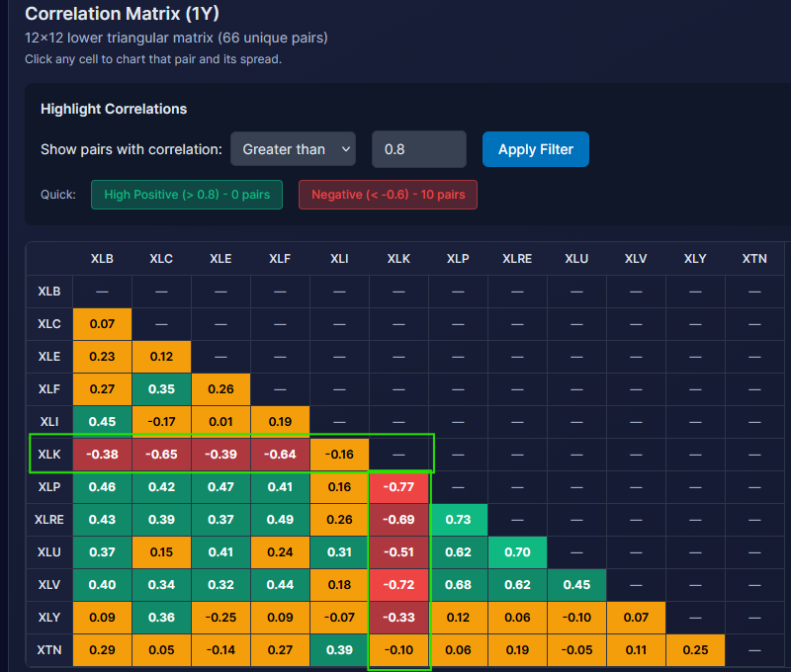Chart the XLK–XLC cell showing -0.65
791x672 pixels.
point(161,455)
